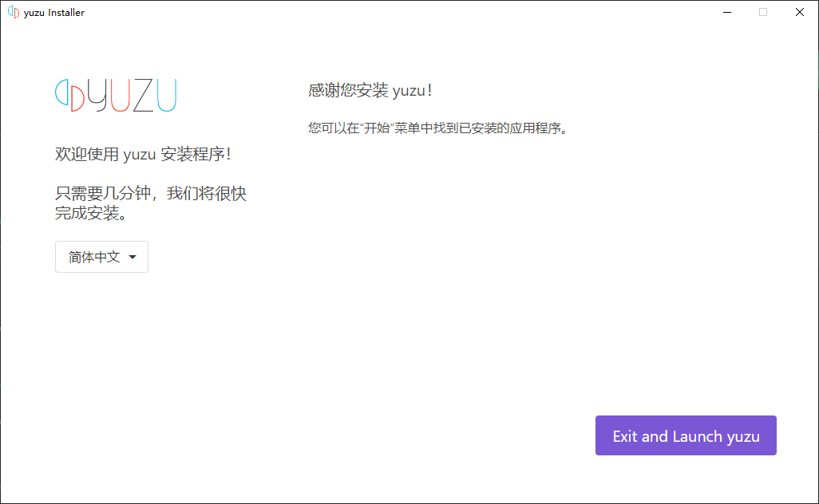Minimize the yuzu Installer window
Screen dimensions: 819x504
click(726, 12)
